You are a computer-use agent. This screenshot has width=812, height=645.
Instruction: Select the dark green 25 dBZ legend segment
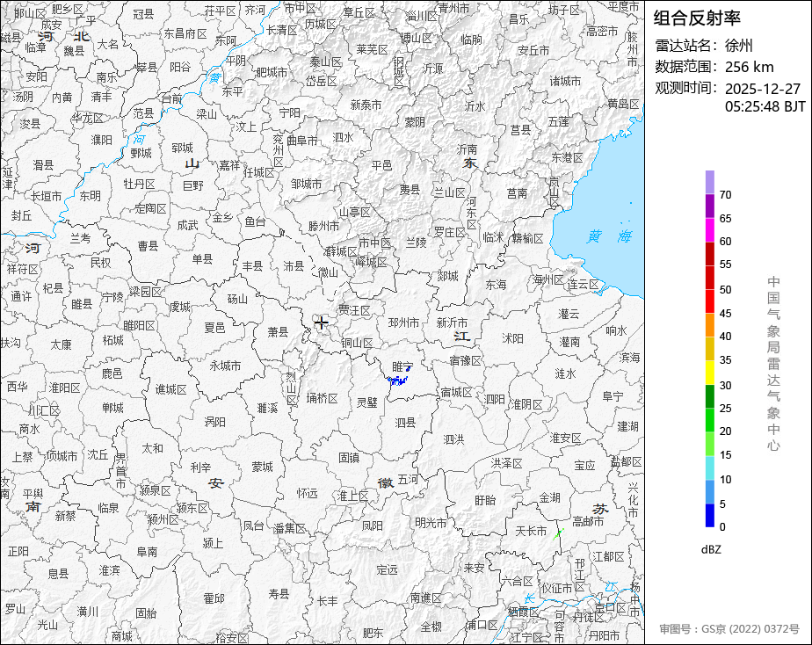point(709,396)
